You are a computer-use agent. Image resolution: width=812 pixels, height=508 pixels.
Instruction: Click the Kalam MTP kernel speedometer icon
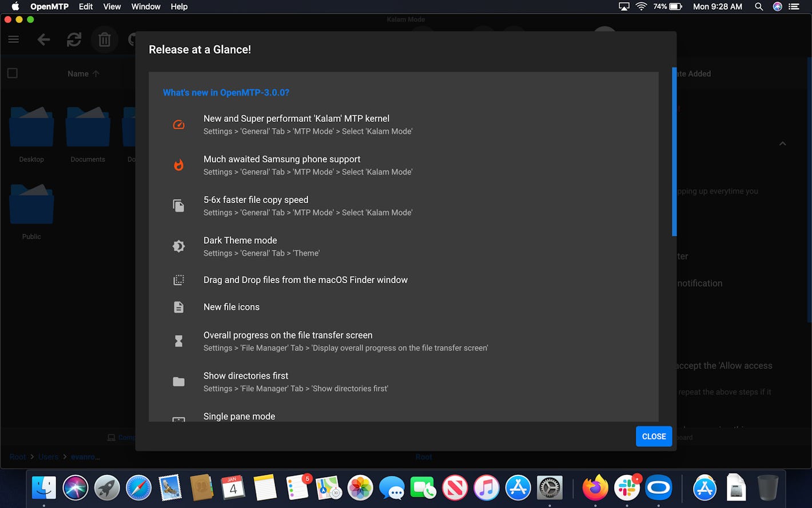[x=178, y=124]
